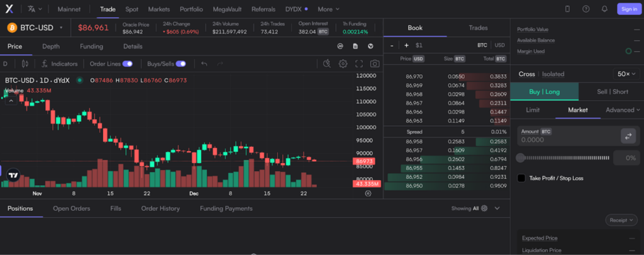
Task: Toggle the Order Lines switch
Action: tap(127, 64)
